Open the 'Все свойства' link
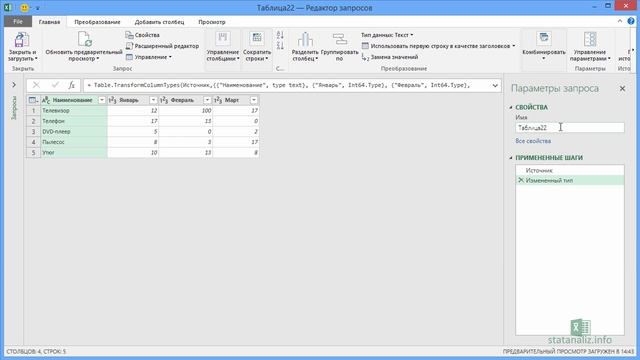640x360 pixels. pos(533,141)
